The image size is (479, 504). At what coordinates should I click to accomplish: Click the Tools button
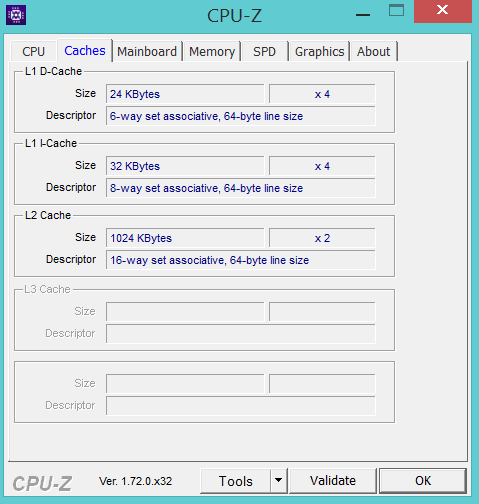[236, 481]
